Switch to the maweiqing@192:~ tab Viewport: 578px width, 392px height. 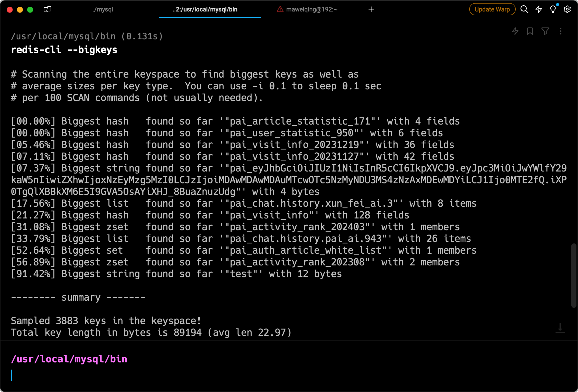coord(311,9)
